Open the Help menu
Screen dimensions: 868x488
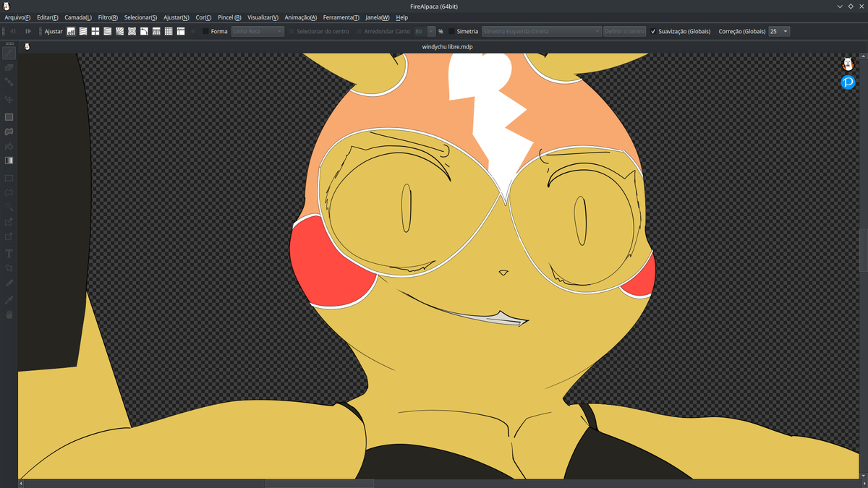tap(401, 17)
